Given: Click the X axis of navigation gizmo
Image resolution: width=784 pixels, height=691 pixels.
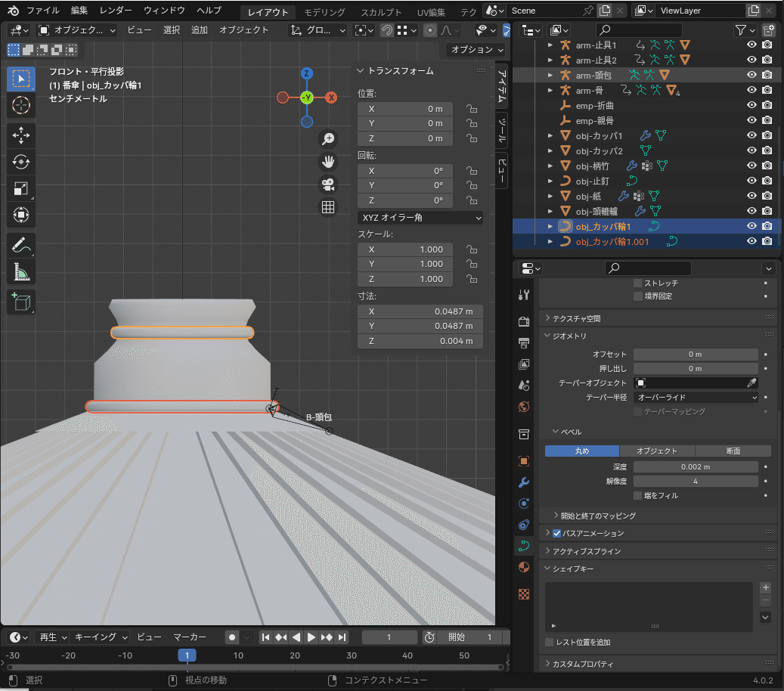Looking at the screenshot, I should coord(331,98).
